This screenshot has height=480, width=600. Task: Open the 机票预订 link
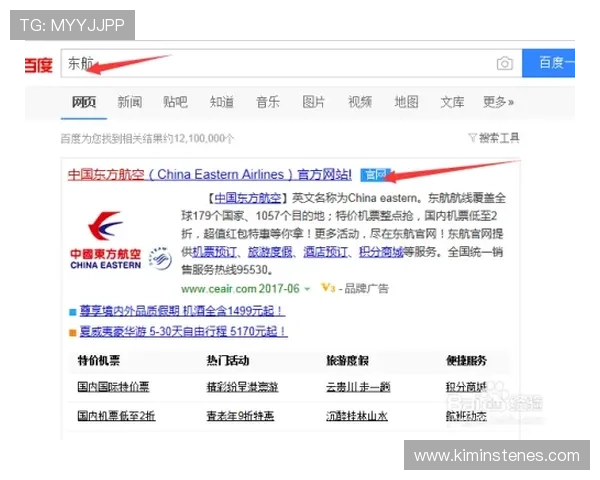(215, 252)
